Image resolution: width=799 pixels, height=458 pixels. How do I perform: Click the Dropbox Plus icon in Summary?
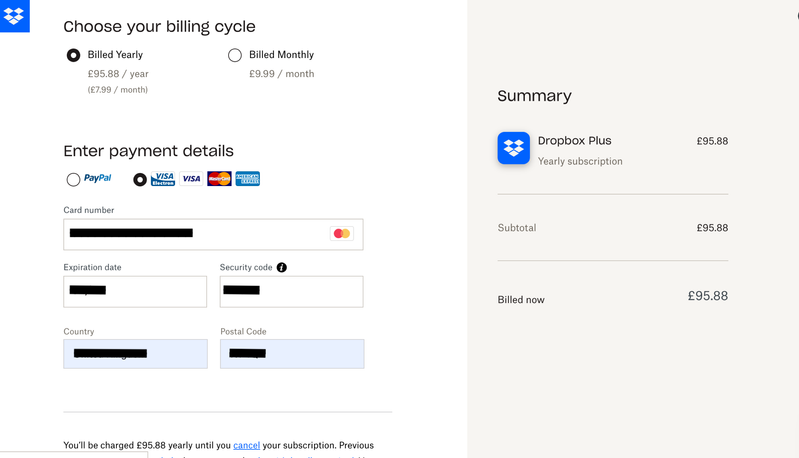[514, 148]
